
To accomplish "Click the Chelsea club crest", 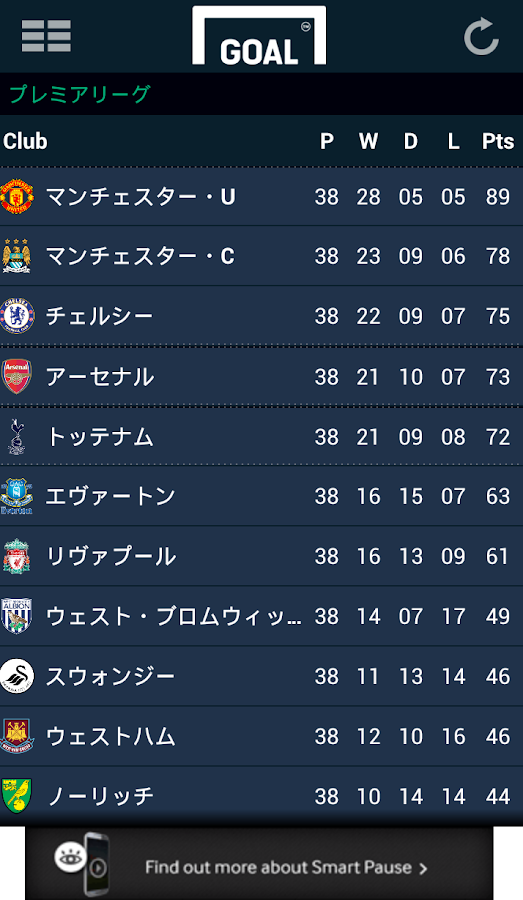I will click(x=17, y=316).
